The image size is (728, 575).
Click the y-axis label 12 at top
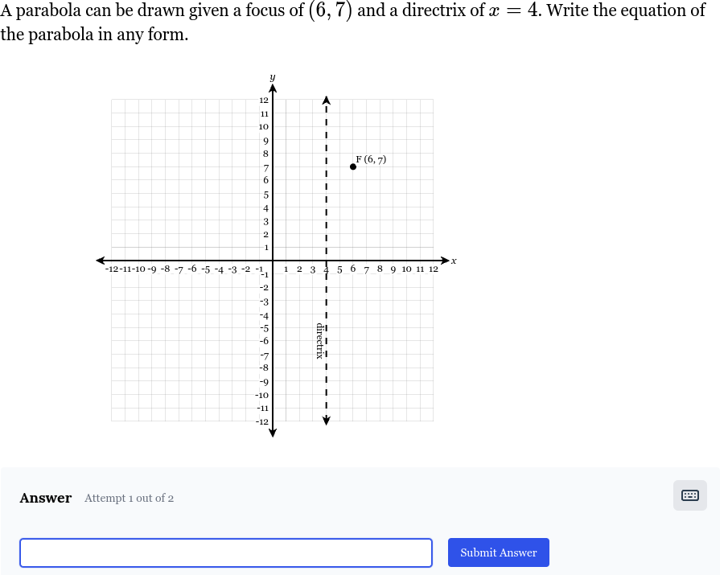click(x=264, y=101)
